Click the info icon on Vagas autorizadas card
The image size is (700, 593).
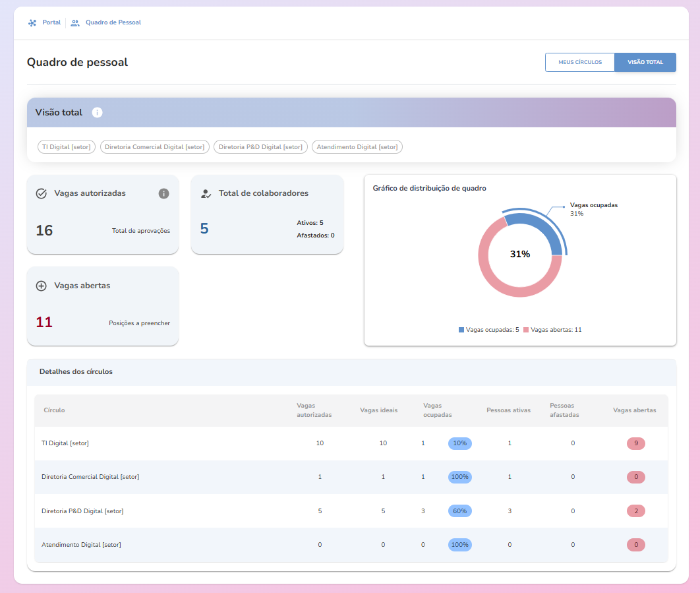point(163,193)
